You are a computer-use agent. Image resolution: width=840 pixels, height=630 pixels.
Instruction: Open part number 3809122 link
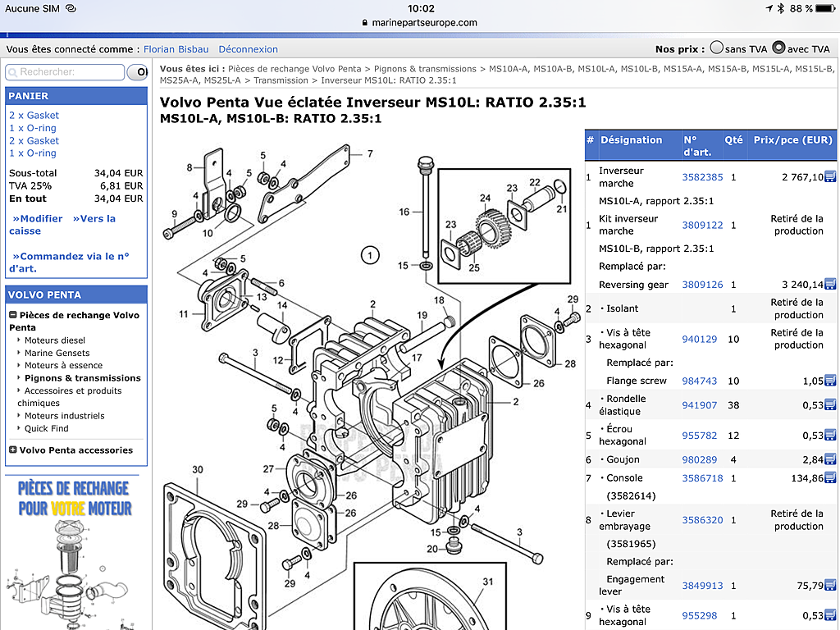[x=702, y=225]
